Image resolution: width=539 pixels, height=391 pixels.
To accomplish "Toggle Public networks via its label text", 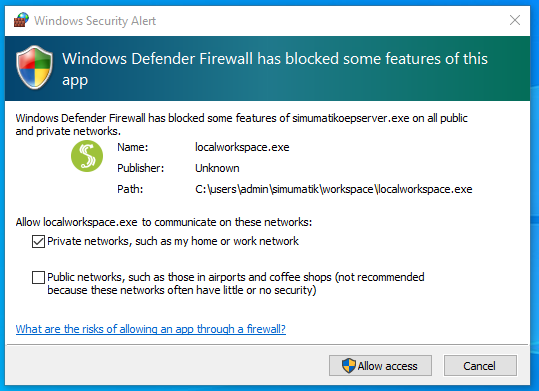I will coord(236,284).
